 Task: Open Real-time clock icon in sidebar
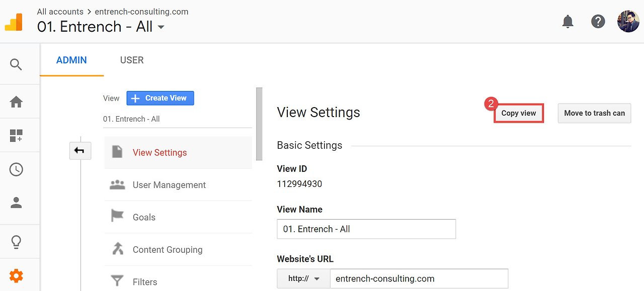pos(16,169)
